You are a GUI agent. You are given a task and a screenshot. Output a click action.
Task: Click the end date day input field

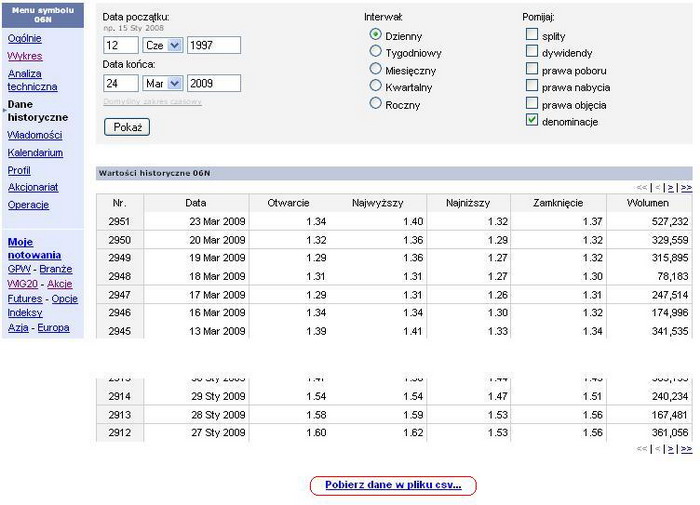pos(120,84)
